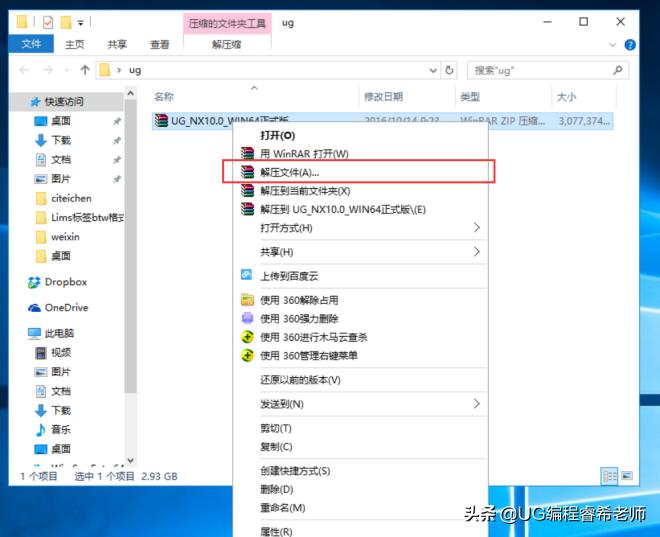Screen dimensions: 660x537
Task: Select 用 WinRAR 打开(W) from the context menu
Action: [304, 154]
